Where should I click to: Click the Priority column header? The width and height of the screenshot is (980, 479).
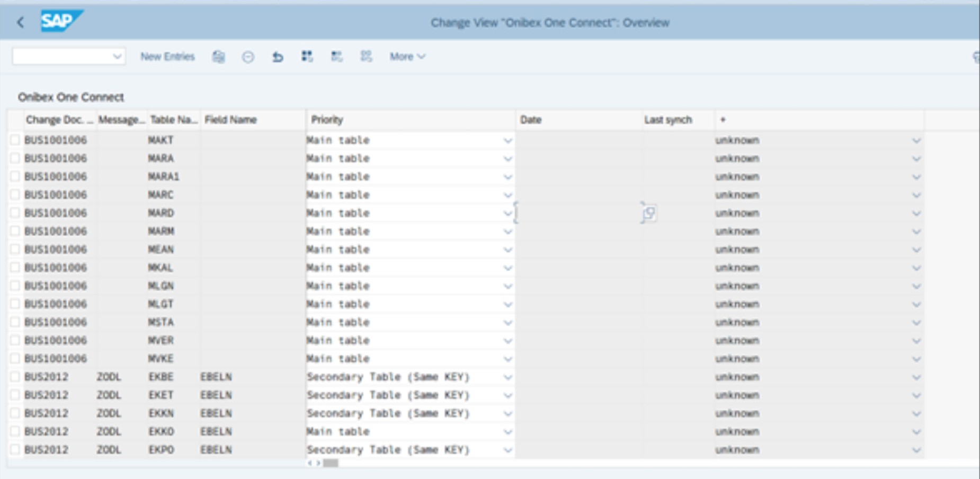411,120
